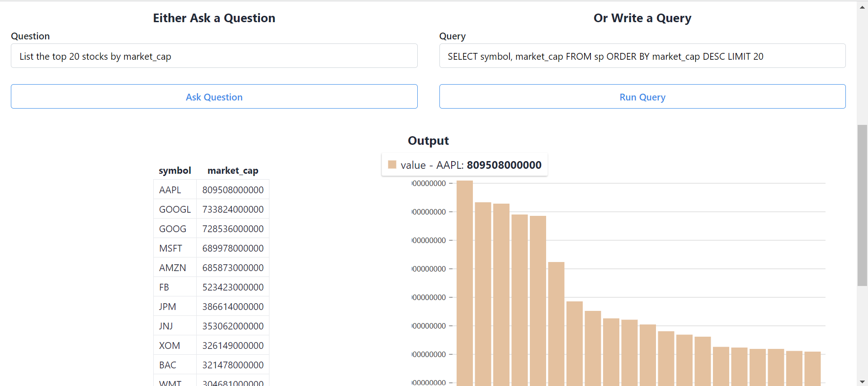Image resolution: width=868 pixels, height=386 pixels.
Task: Select the XOM symbol cell
Action: pyautogui.click(x=175, y=345)
